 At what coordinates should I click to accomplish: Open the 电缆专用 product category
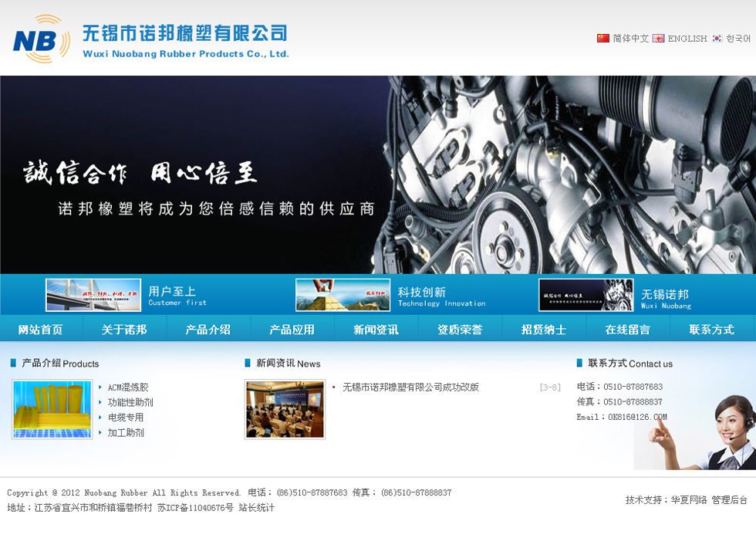coord(126,418)
